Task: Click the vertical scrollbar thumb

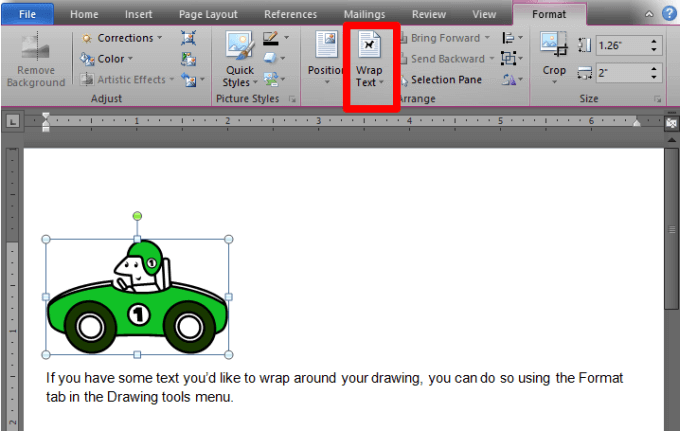Action: point(671,229)
